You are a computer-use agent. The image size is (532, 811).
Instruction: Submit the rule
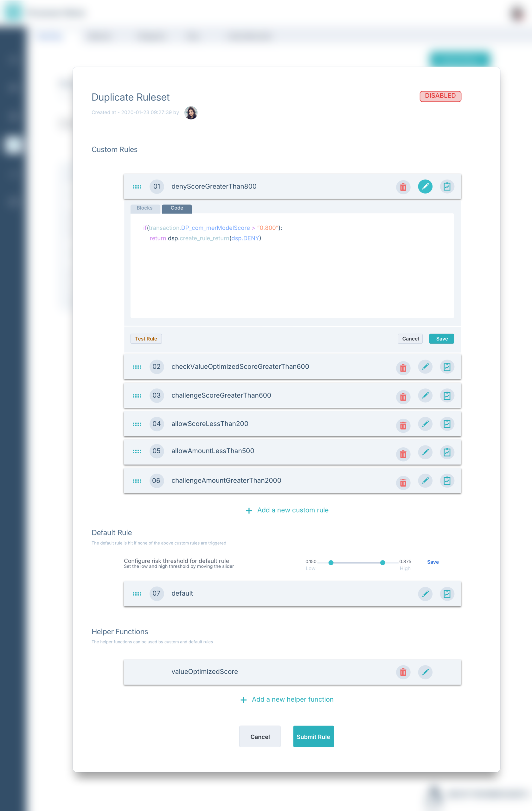pyautogui.click(x=313, y=736)
